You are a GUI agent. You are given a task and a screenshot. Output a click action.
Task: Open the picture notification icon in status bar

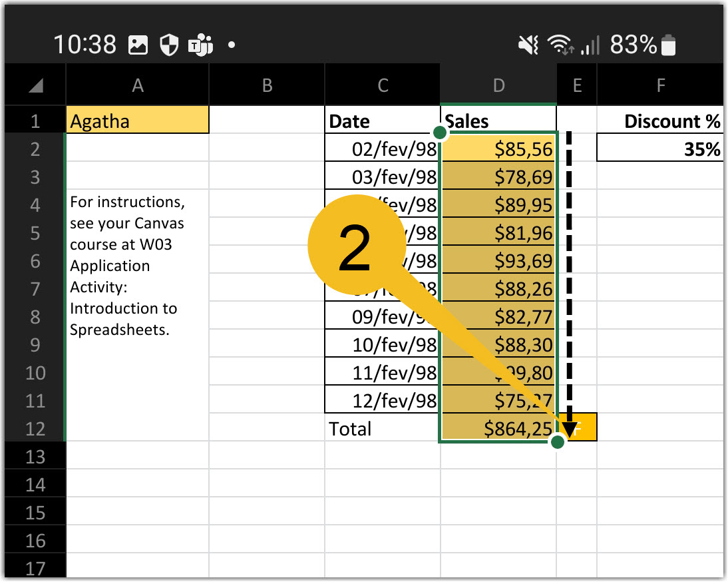point(138,45)
